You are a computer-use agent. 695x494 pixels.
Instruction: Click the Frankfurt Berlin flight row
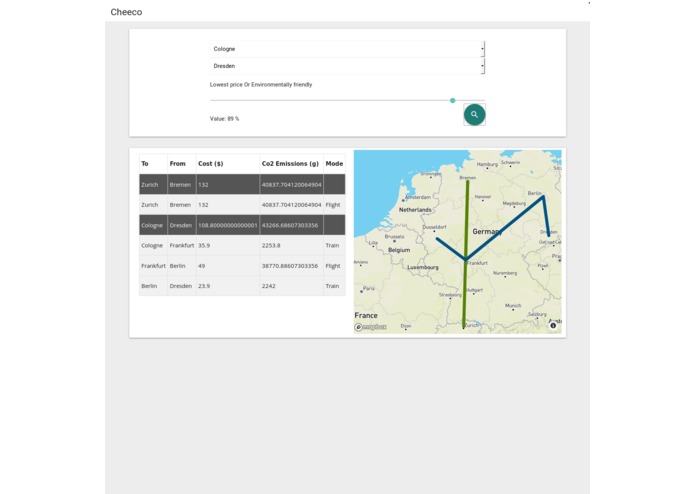click(x=242, y=266)
